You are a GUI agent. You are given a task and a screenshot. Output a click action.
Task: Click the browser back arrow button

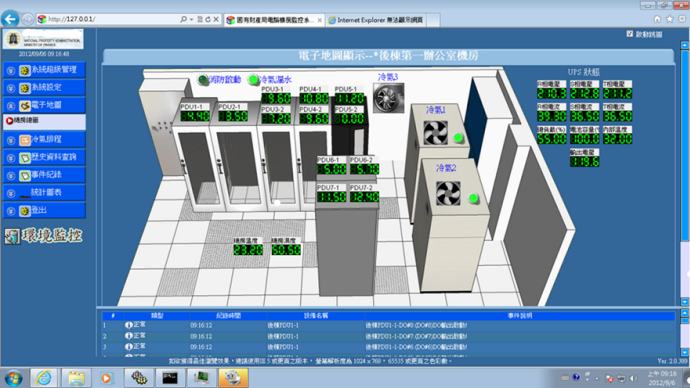(x=10, y=19)
